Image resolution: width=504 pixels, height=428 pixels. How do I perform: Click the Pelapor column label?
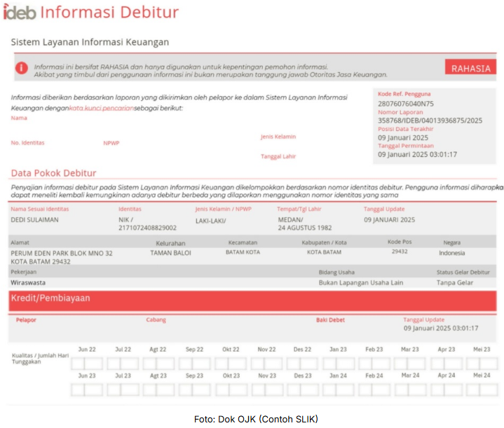pyautogui.click(x=26, y=320)
